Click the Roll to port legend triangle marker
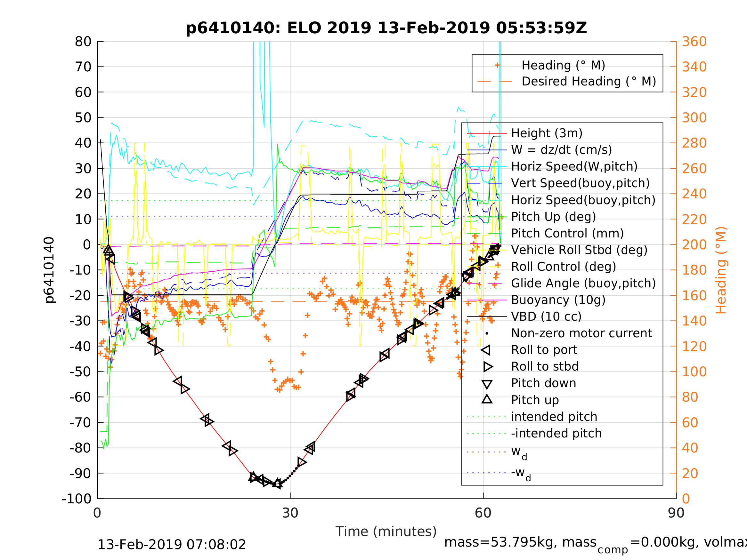The width and height of the screenshot is (747, 560). click(486, 350)
